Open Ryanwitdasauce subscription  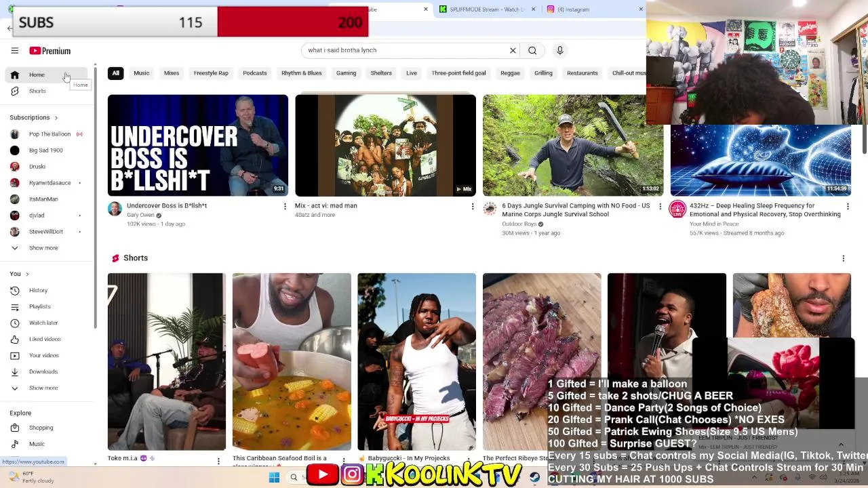46,183
